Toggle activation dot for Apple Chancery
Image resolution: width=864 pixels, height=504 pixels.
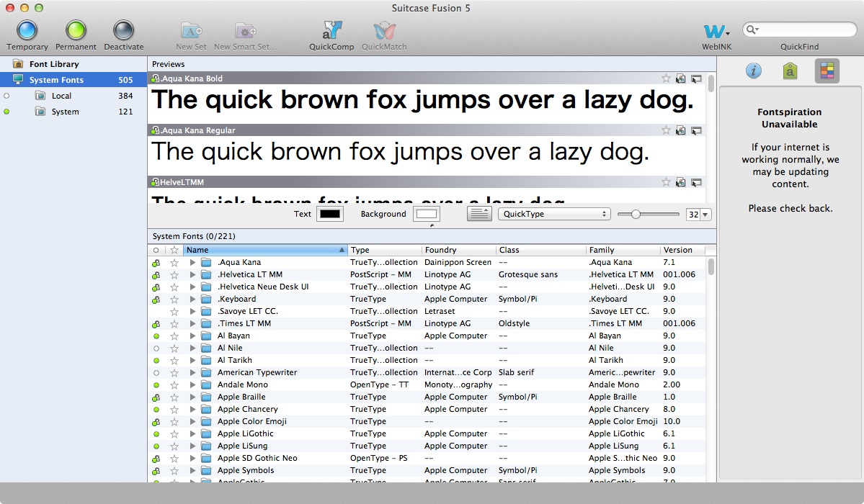click(156, 409)
